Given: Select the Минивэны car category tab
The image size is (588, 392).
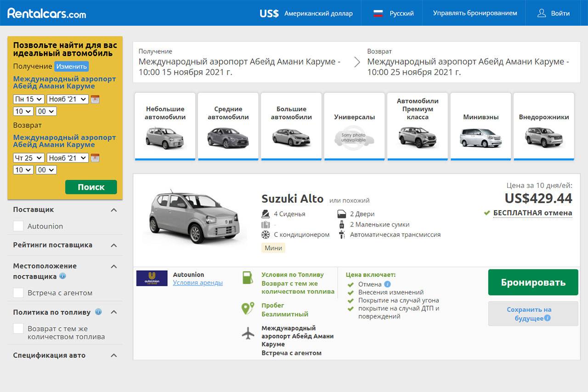Looking at the screenshot, I should tap(481, 126).
